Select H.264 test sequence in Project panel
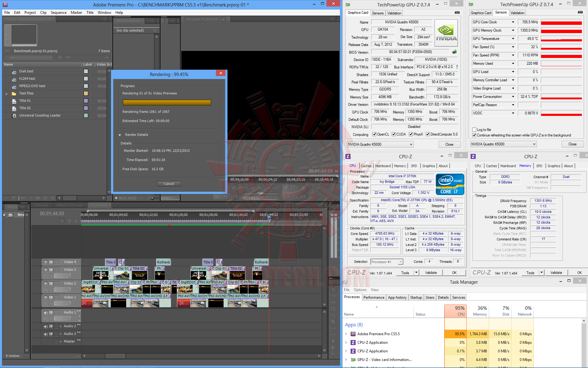 [x=27, y=79]
